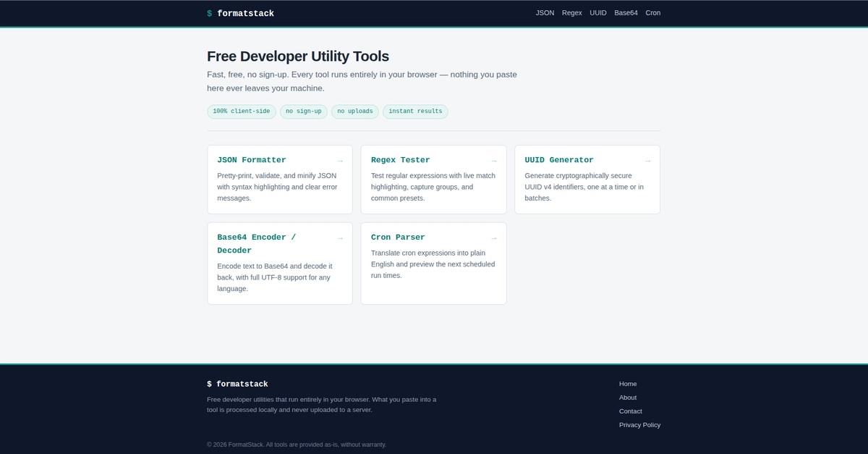Screen dimensions: 868x454
Task: Click the 'Free Developer Utility Tools' heading
Action: point(298,56)
